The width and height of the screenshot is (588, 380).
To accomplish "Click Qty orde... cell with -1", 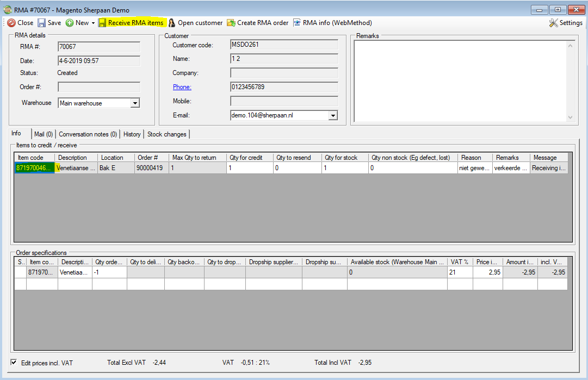I will tap(109, 272).
